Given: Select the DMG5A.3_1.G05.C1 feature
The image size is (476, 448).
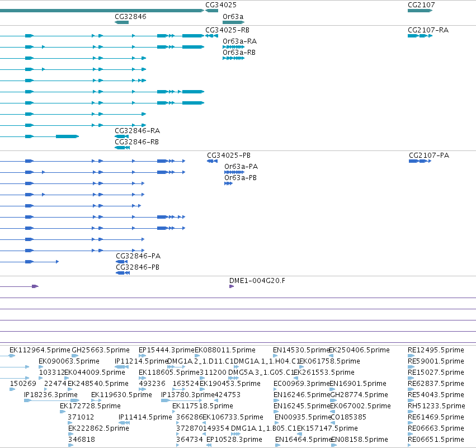Looking at the screenshot, I should click(233, 378).
